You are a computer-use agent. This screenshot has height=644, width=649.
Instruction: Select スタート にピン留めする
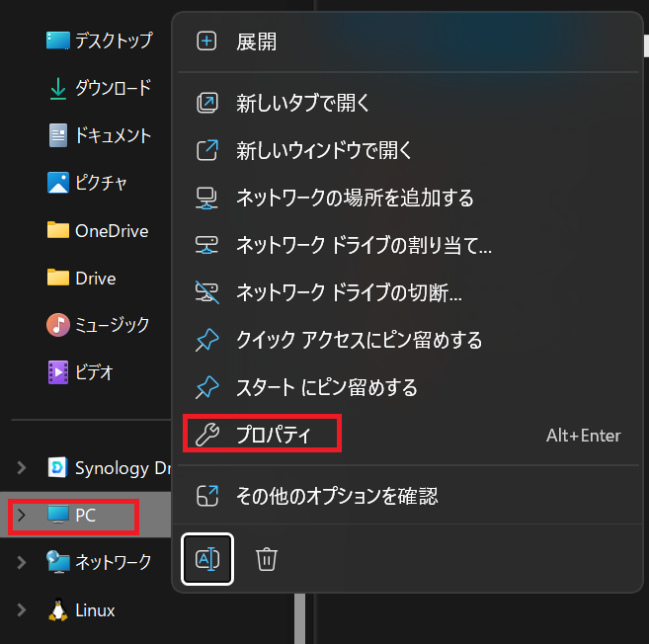click(x=408, y=387)
